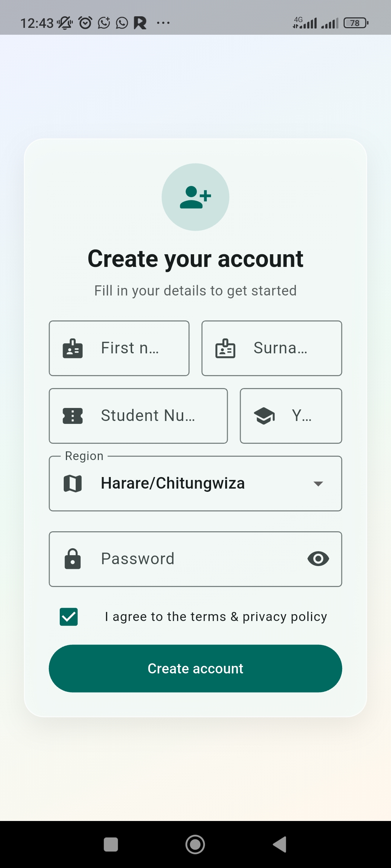Screen dimensions: 391x868
Task: Focus the Surname input field
Action: pyautogui.click(x=272, y=348)
